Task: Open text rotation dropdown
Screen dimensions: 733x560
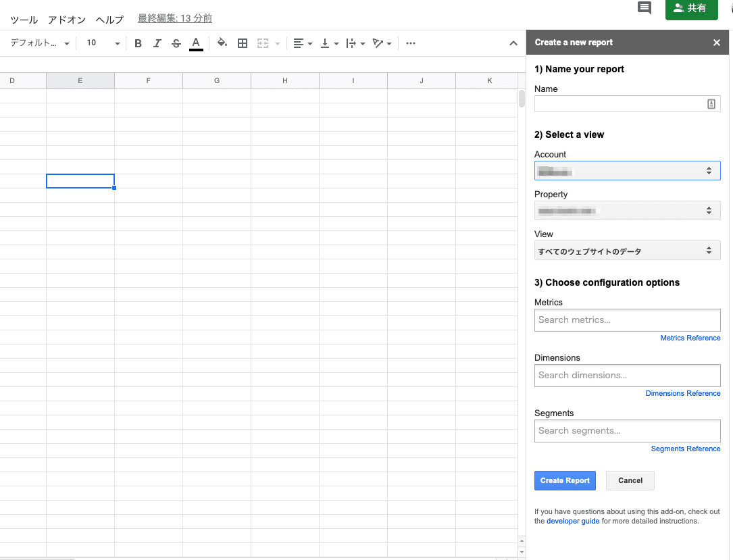Action: pos(382,43)
